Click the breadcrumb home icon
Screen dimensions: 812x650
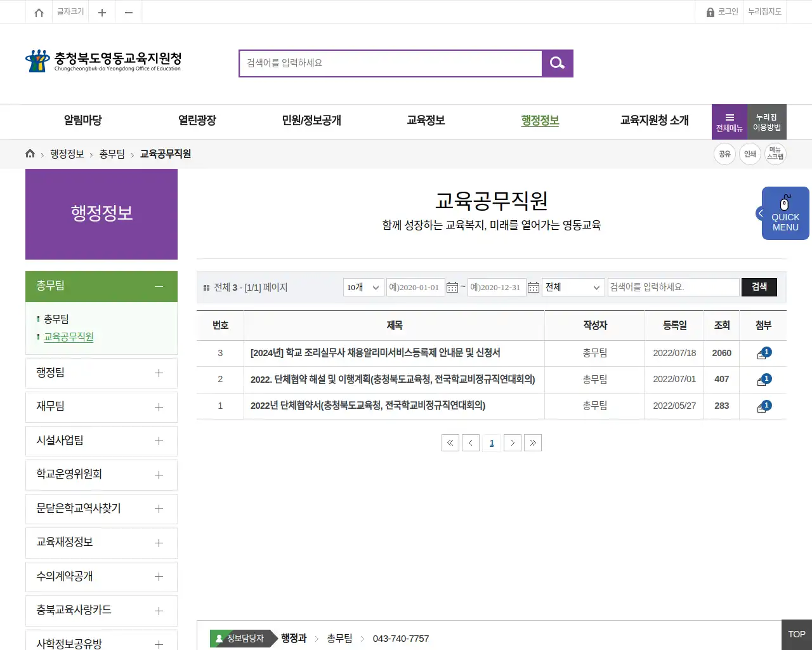pyautogui.click(x=30, y=154)
